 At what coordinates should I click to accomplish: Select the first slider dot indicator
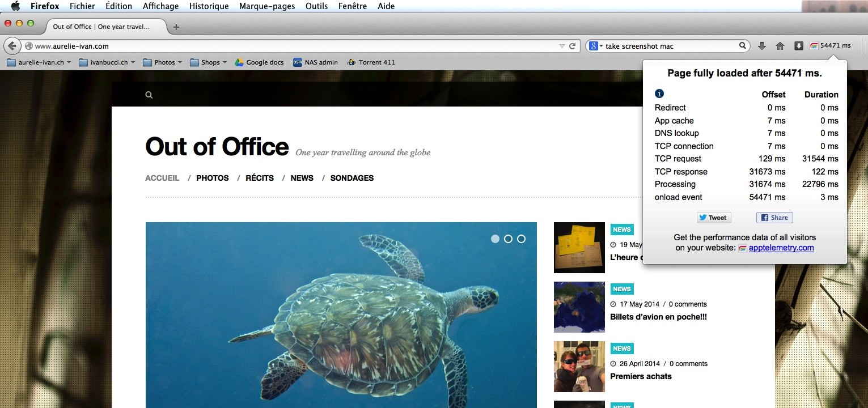(x=495, y=239)
